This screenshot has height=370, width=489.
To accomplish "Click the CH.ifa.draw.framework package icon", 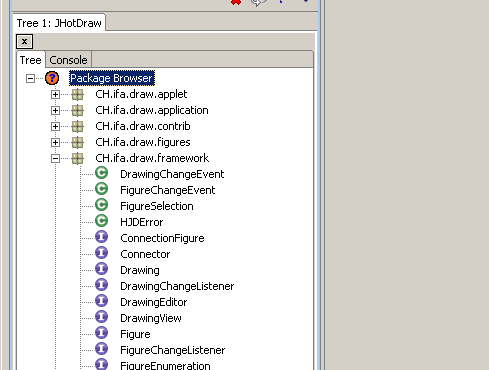I will (77, 158).
